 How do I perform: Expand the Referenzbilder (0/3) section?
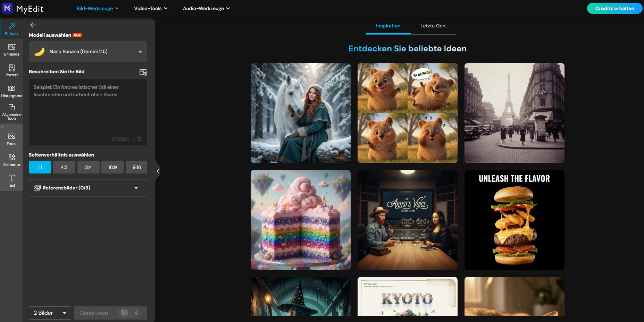88,188
